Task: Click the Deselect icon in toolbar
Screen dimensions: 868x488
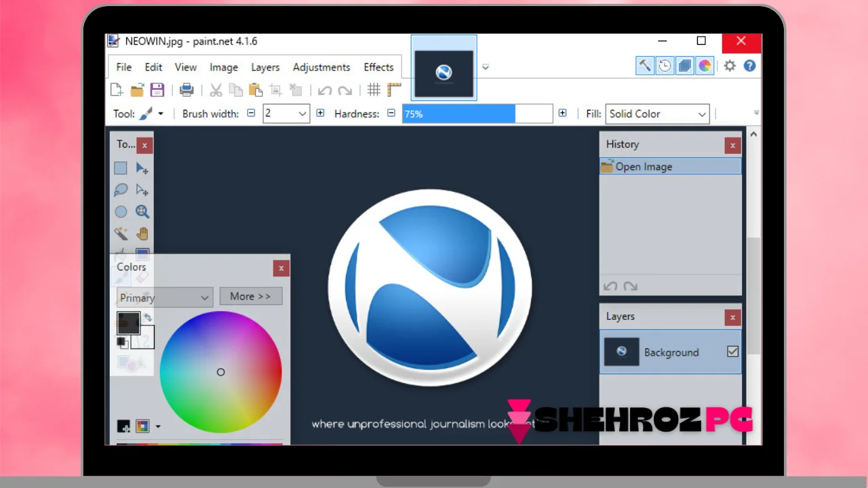Action: 296,89
